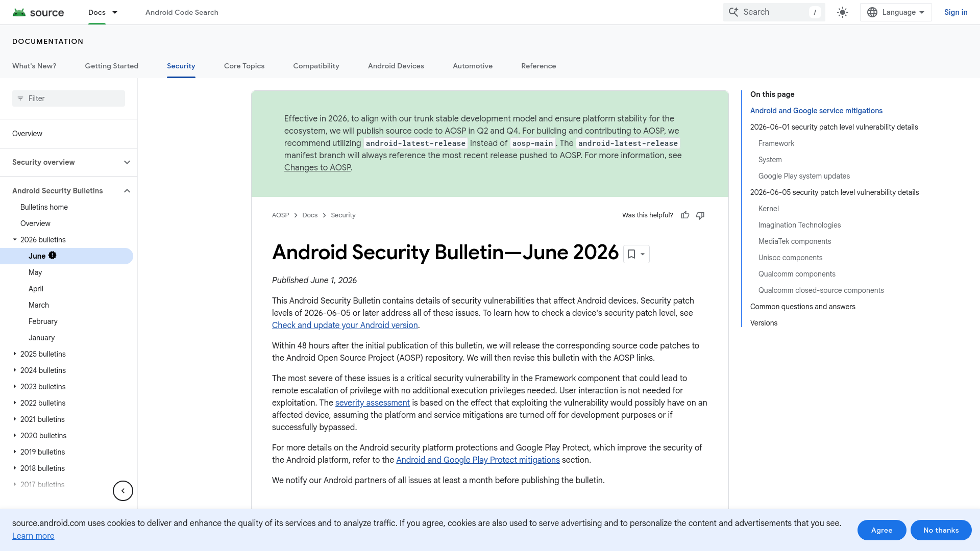Open Learn more cookie link
This screenshot has width=980, height=551.
[x=33, y=536]
